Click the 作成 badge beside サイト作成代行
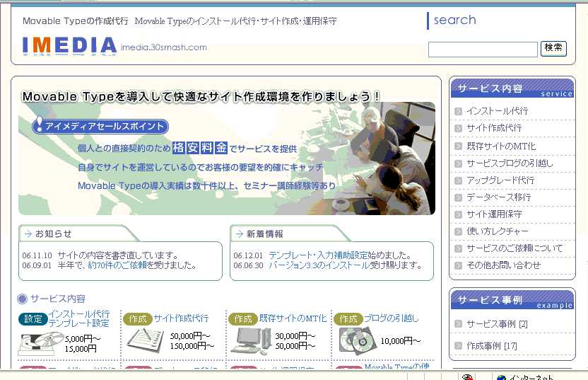The width and height of the screenshot is (588, 380). coord(137,319)
